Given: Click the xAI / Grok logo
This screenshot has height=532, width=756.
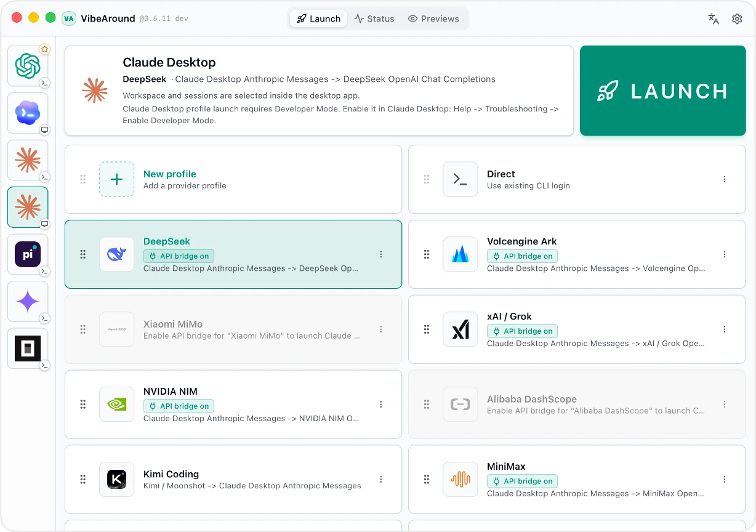Looking at the screenshot, I should click(x=460, y=329).
